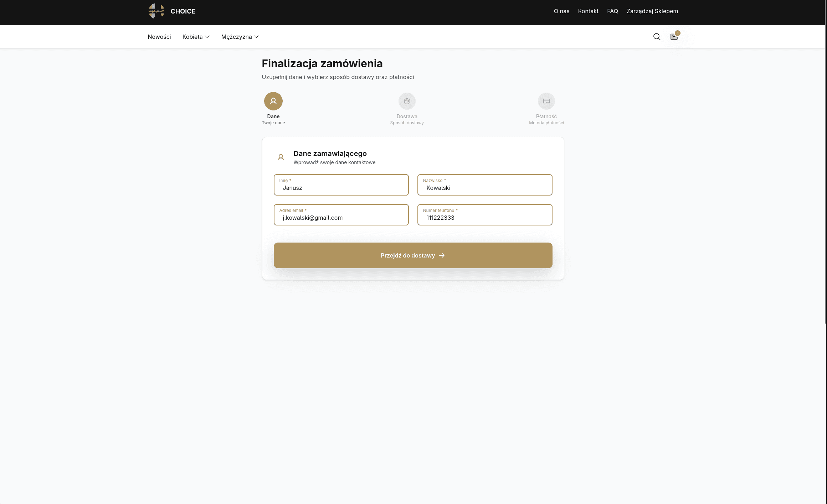Screen dimensions: 827x504
Task: Click the Przejdź do dostawy button
Action: [413, 255]
